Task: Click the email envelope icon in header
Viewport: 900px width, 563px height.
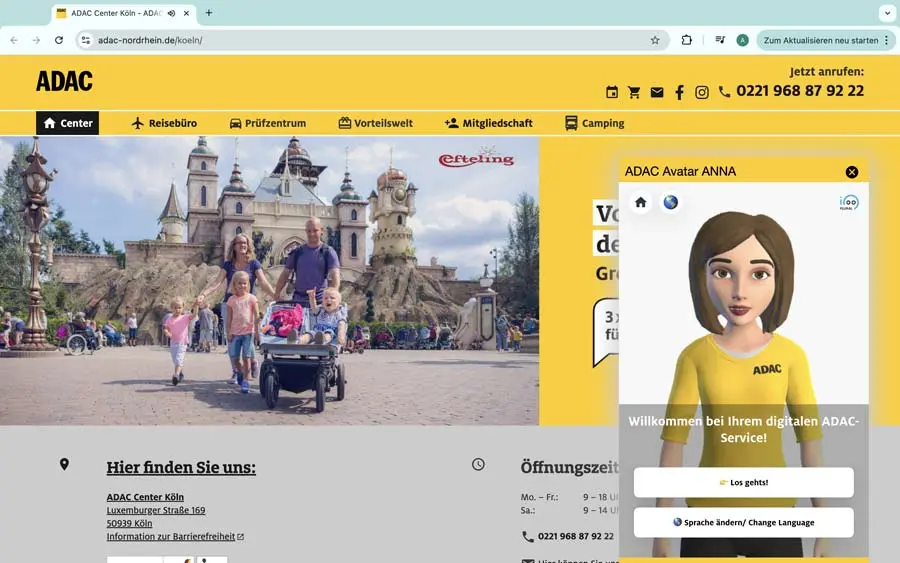Action: click(657, 92)
